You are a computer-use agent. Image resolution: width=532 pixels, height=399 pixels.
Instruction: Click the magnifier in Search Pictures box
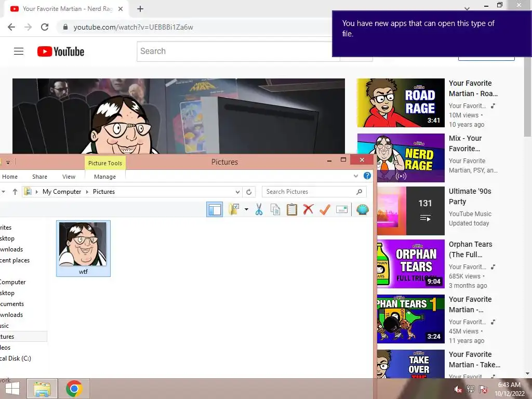pyautogui.click(x=360, y=192)
